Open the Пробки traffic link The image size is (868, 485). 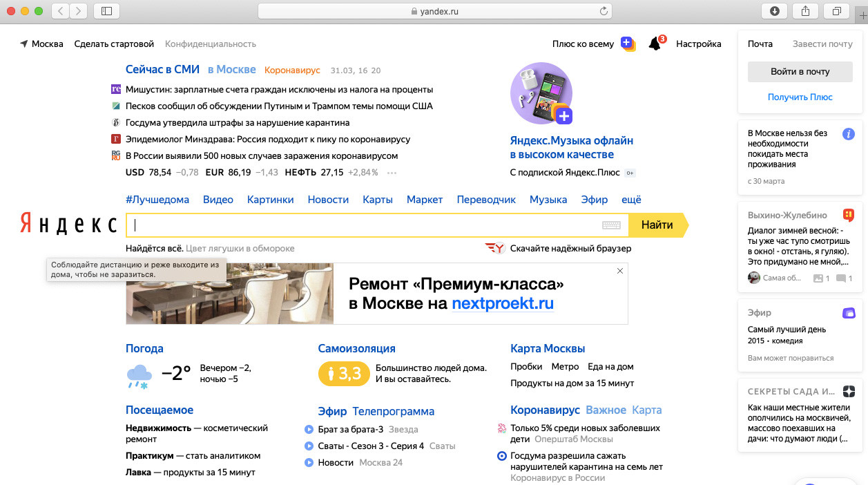coord(525,367)
